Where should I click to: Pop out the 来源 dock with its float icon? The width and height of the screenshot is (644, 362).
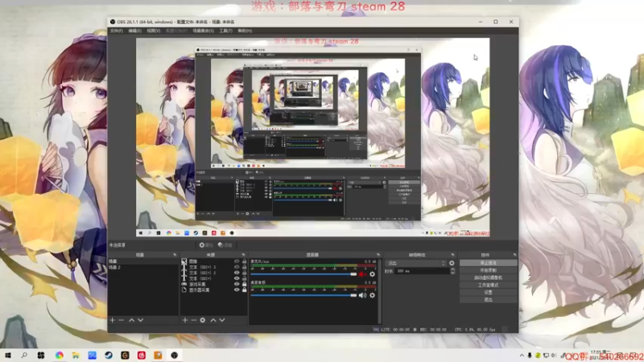[244, 255]
